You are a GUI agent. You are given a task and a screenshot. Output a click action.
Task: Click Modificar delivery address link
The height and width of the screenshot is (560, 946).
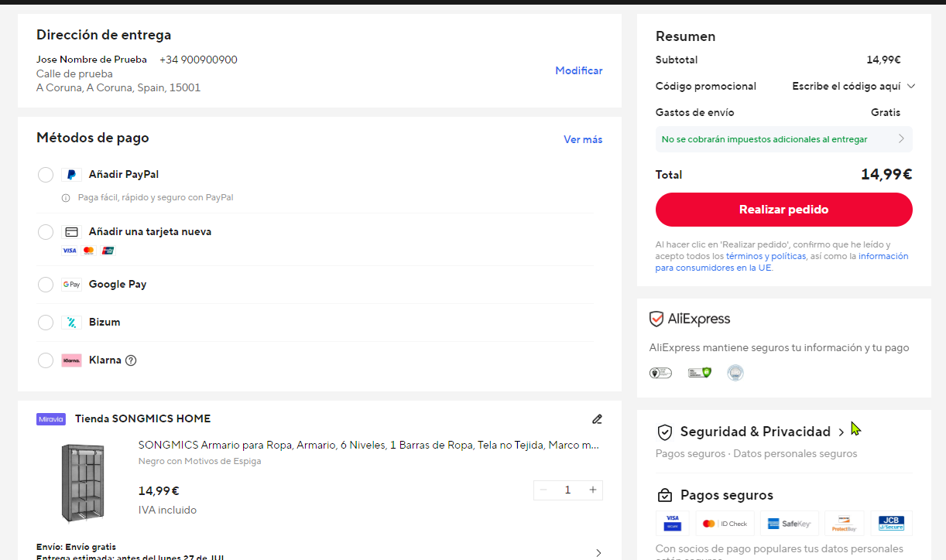point(579,70)
